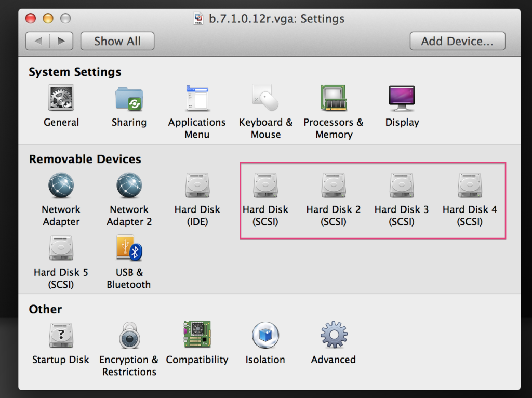The height and width of the screenshot is (398, 532).
Task: Open Network Adapter 2 settings
Action: pos(129,186)
